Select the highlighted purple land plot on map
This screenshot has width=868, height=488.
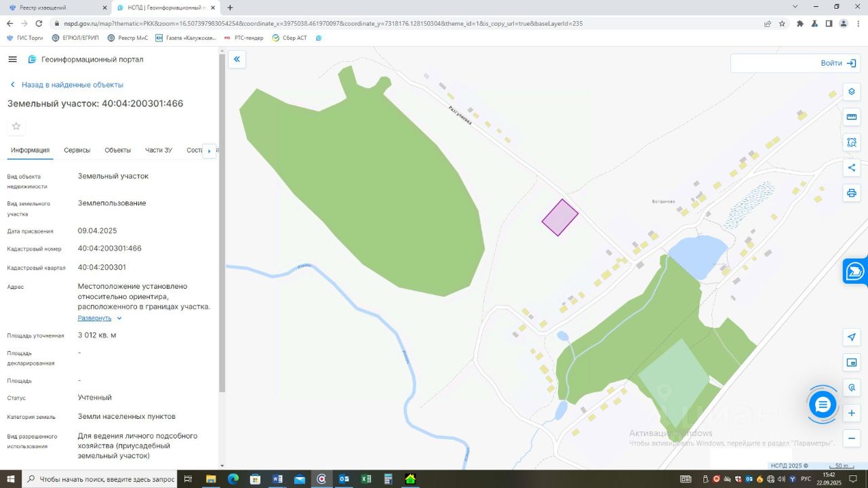pos(560,218)
